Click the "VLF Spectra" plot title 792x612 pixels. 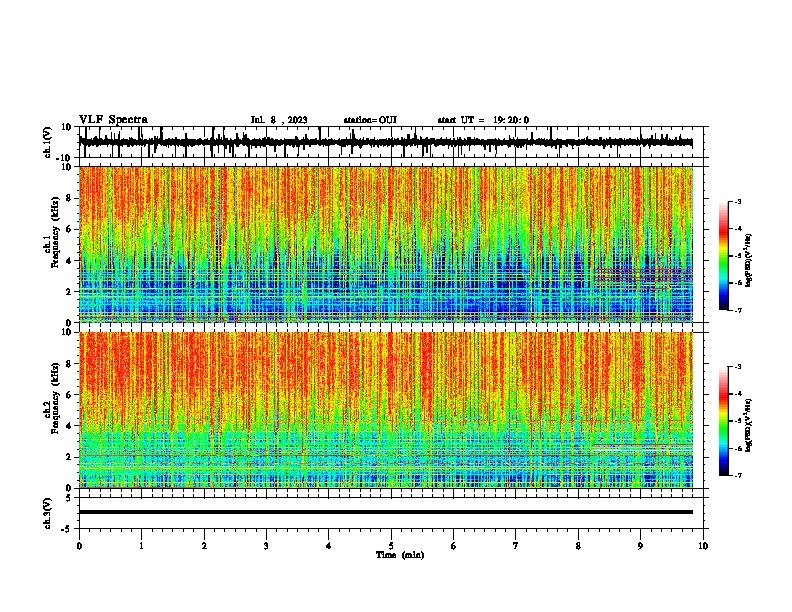point(113,120)
